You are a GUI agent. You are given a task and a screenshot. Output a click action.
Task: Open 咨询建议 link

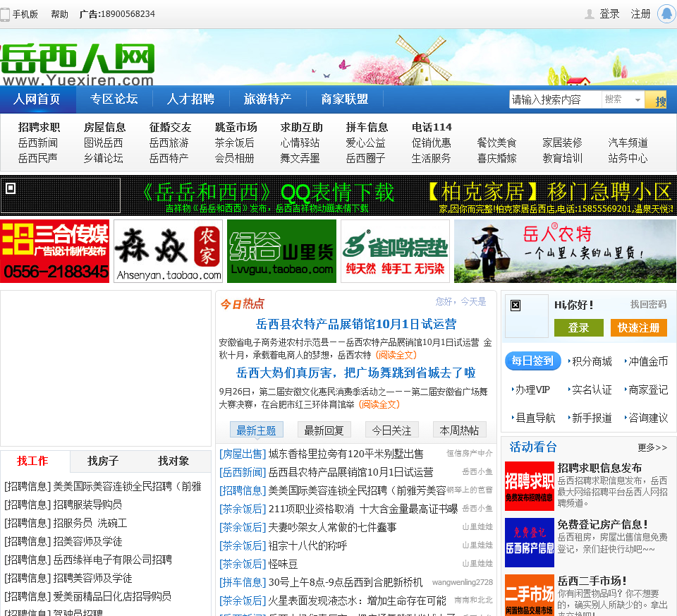pos(649,418)
